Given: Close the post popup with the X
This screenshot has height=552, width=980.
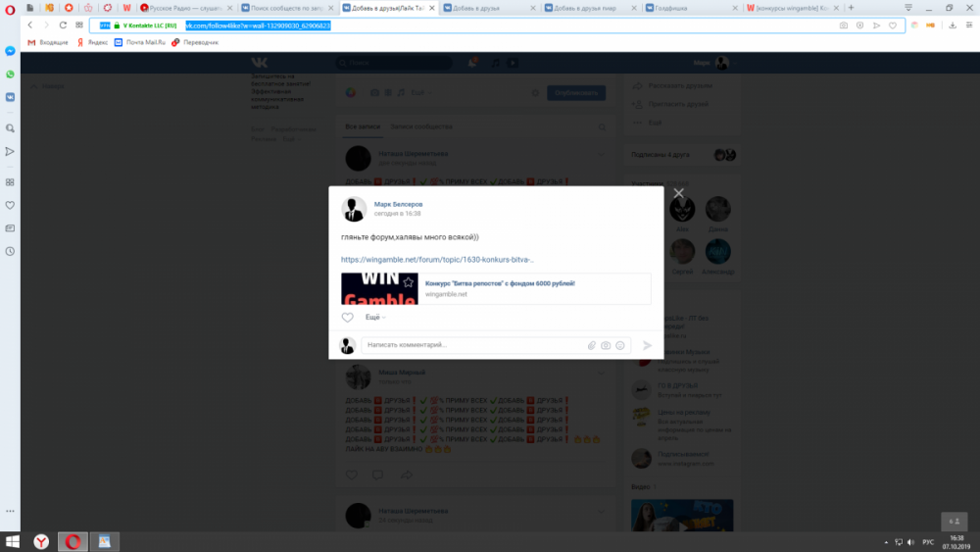Looking at the screenshot, I should tap(678, 193).
